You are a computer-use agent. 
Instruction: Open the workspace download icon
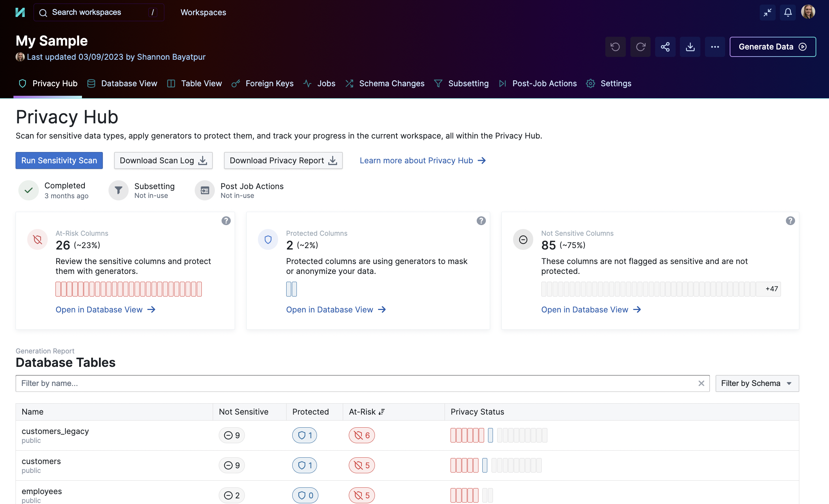click(x=690, y=47)
